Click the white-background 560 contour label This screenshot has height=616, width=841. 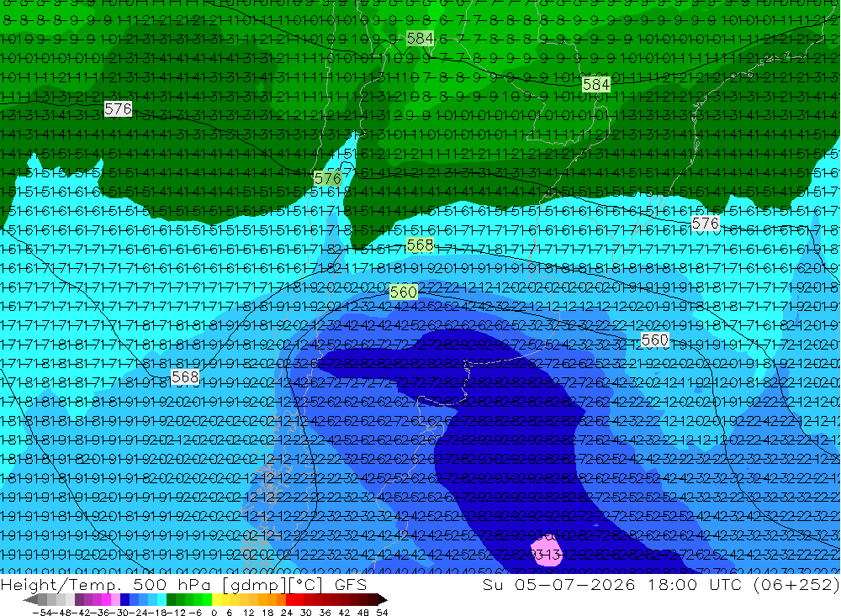point(655,340)
